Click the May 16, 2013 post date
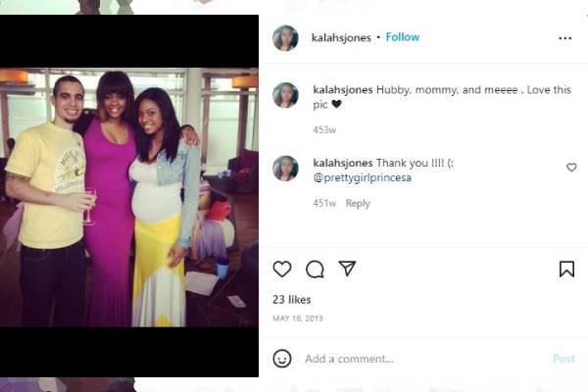Image resolution: width=588 pixels, height=392 pixels. (298, 318)
